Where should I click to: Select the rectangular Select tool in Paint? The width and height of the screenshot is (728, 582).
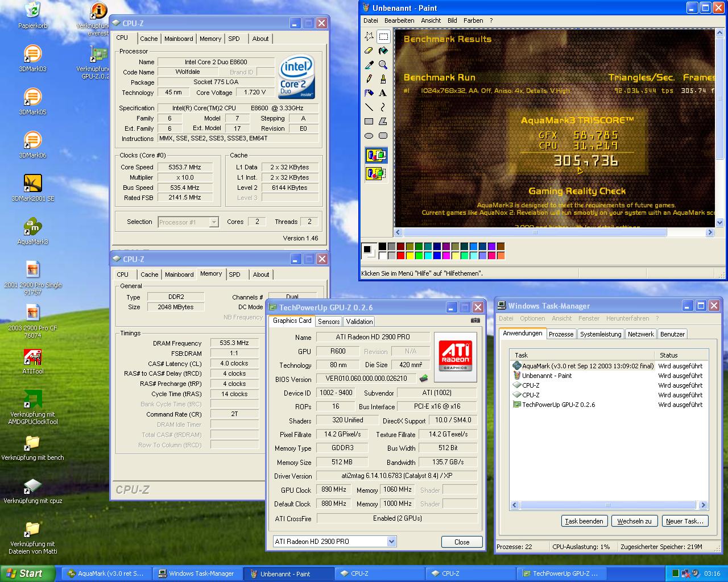click(x=383, y=36)
